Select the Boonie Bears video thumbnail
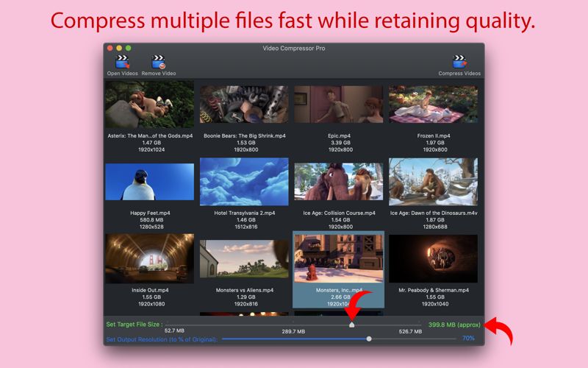588x368 pixels. coord(244,105)
